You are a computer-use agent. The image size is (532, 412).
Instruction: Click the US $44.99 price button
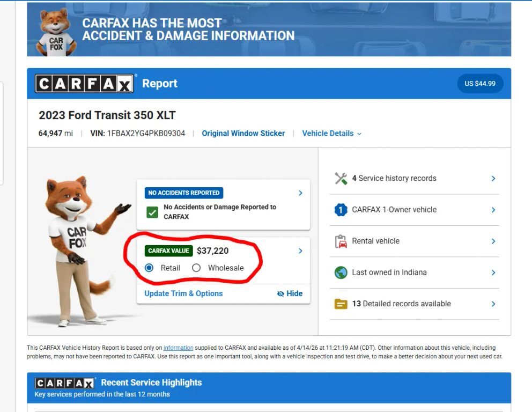(479, 84)
